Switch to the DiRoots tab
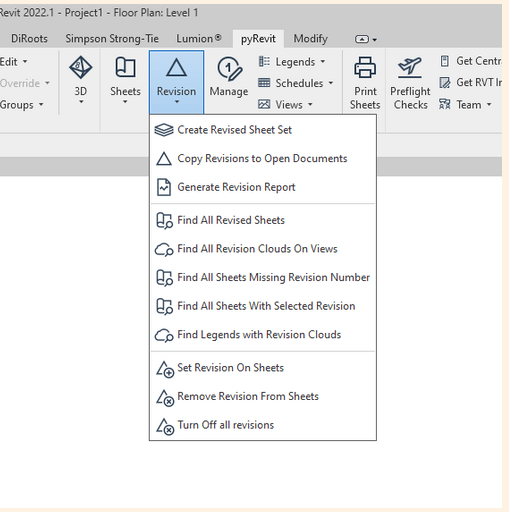 (x=29, y=39)
